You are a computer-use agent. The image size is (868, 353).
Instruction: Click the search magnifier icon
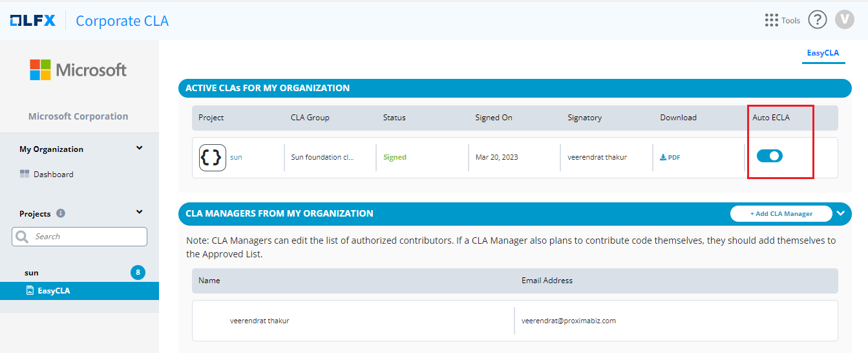click(x=23, y=237)
